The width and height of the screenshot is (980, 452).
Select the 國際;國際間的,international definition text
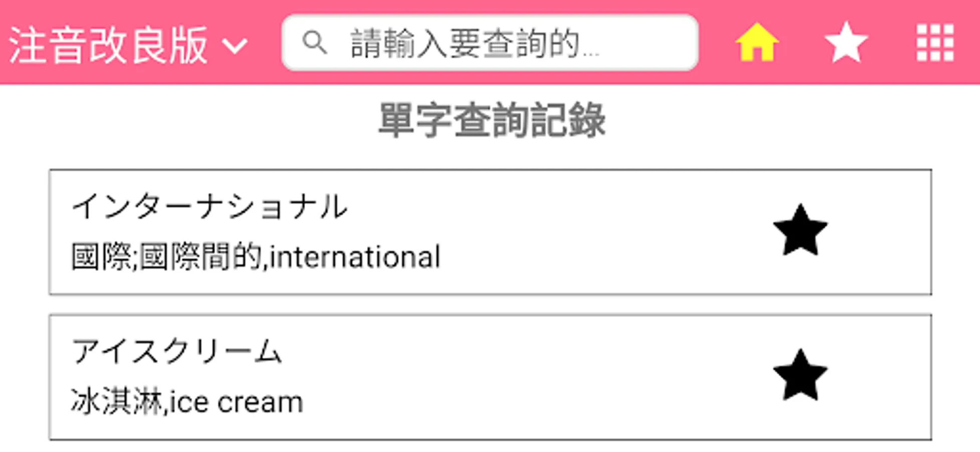tap(256, 257)
